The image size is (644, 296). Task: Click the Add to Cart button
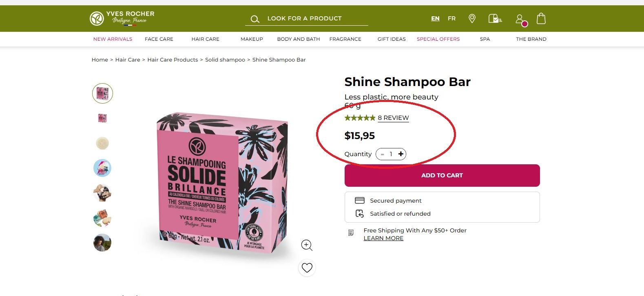(x=442, y=175)
